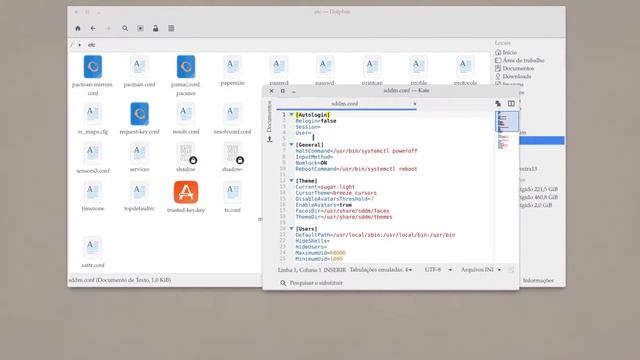
Task: Toggle the INSERIR insert mode indicator
Action: pos(335,270)
